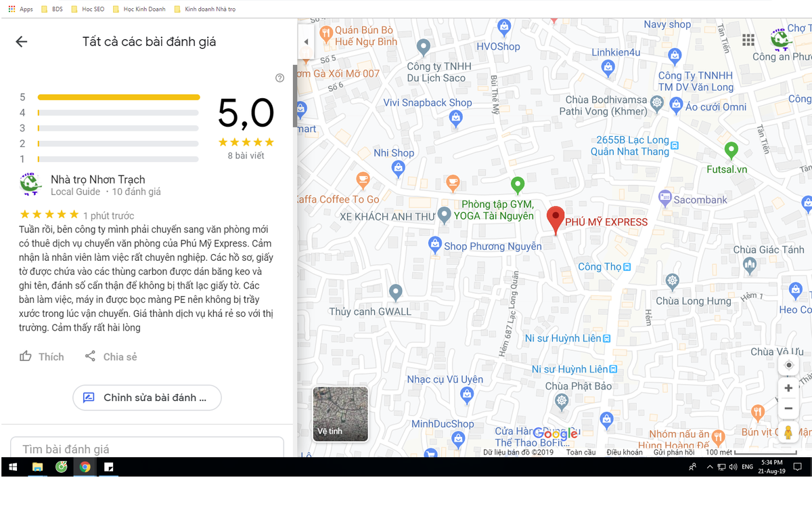Viewport: 812px width, 508px height.
Task: Select the Street View pegman icon
Action: pyautogui.click(x=788, y=431)
